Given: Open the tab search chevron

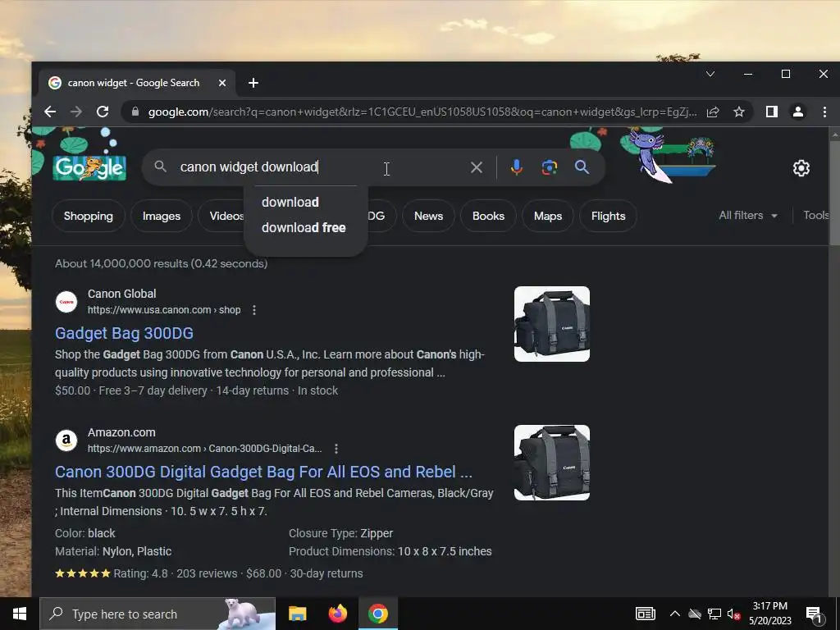Looking at the screenshot, I should (x=710, y=74).
